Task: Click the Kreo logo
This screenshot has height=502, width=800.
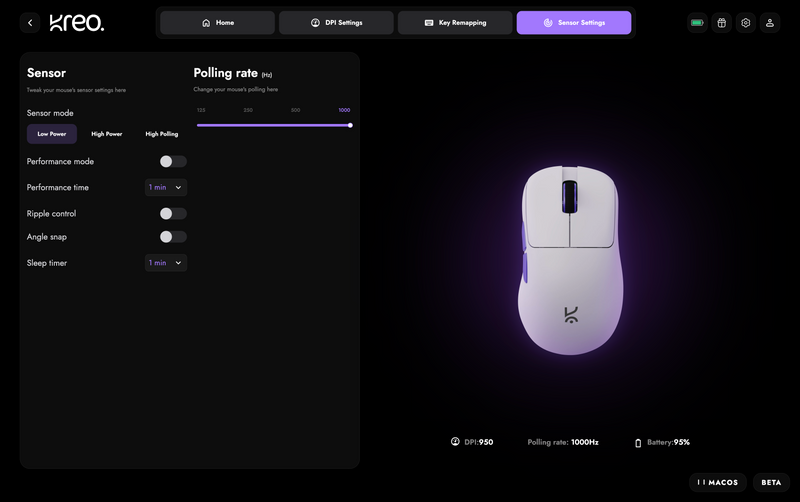Action: point(77,22)
